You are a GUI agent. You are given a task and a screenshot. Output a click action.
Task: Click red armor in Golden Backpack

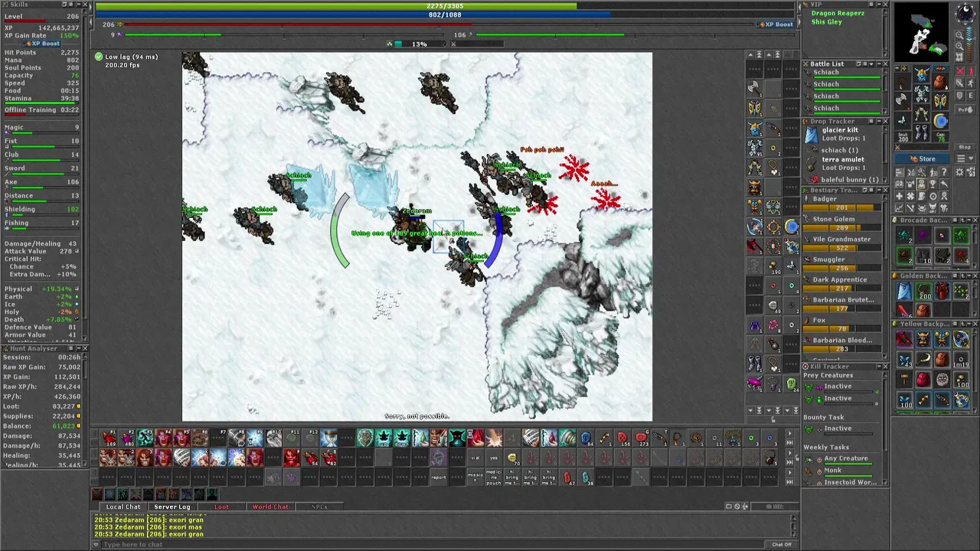pos(942,291)
